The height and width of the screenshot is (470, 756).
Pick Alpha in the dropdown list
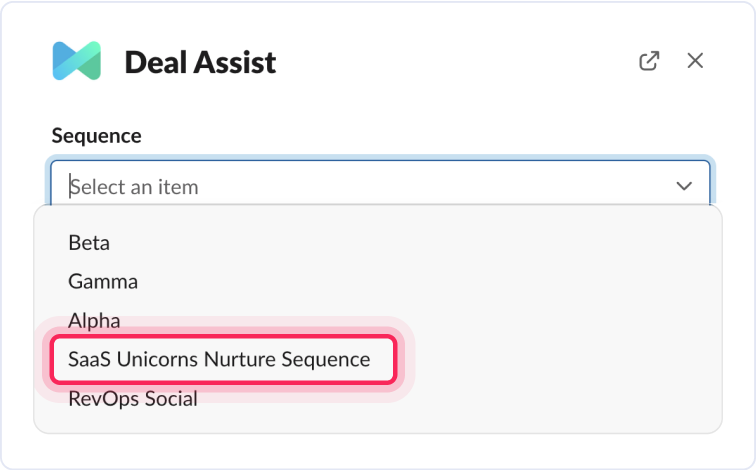[x=94, y=321]
